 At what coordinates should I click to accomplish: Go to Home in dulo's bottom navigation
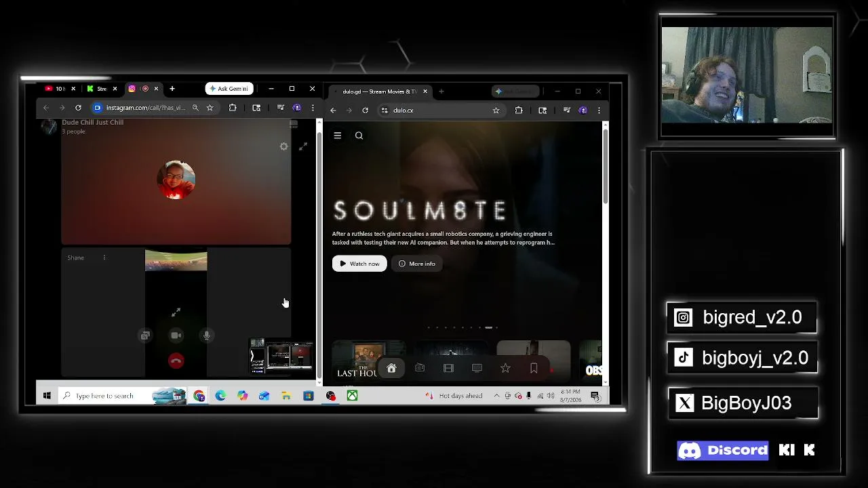(x=391, y=368)
